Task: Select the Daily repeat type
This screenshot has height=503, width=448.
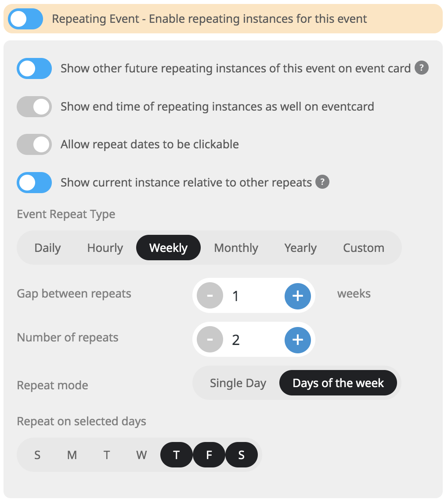Action: pos(47,248)
